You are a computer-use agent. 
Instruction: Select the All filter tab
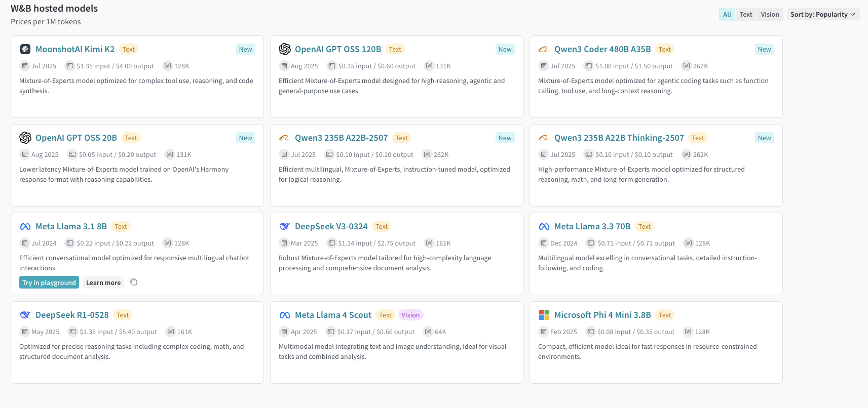[x=727, y=14]
